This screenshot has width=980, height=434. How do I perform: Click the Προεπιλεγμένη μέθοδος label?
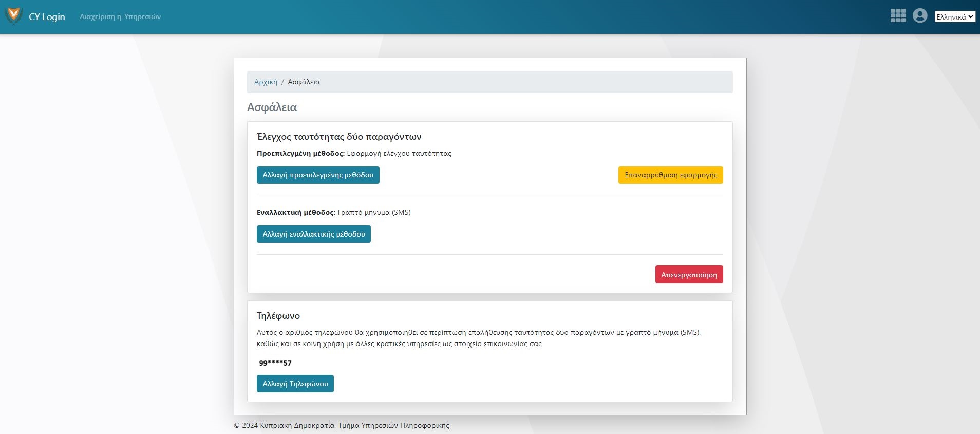click(300, 154)
